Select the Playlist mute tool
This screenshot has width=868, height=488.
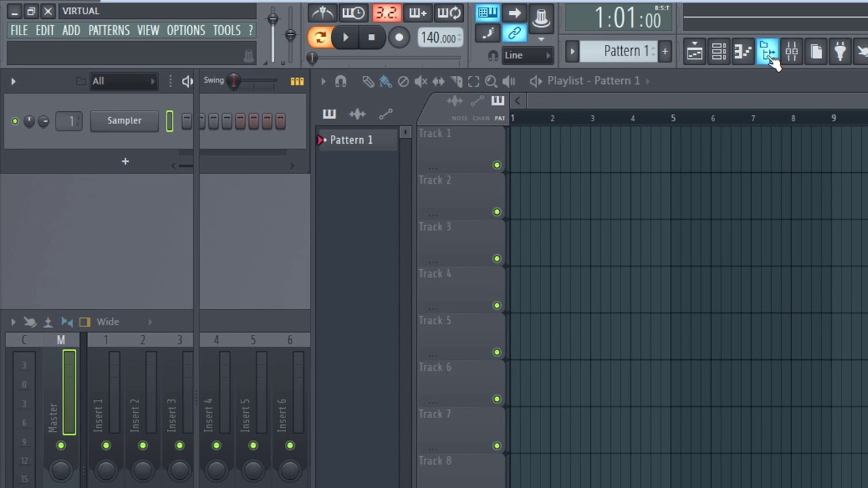point(420,81)
